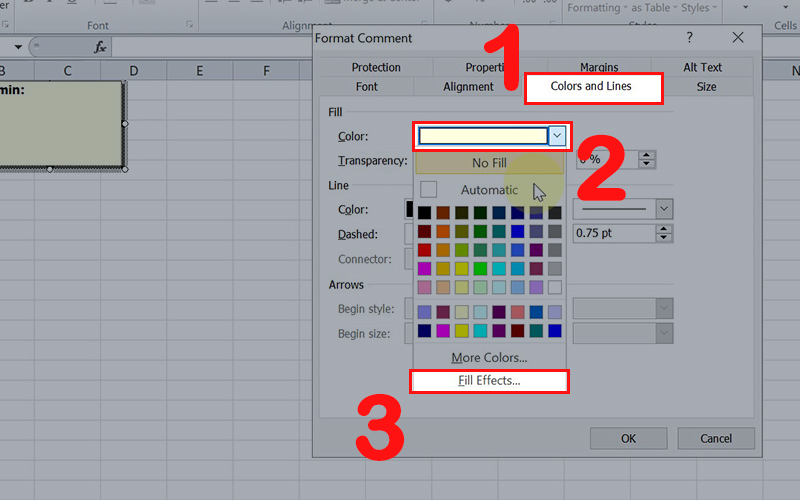Open the arrow End style dropdown
800x500 pixels.
(x=664, y=308)
